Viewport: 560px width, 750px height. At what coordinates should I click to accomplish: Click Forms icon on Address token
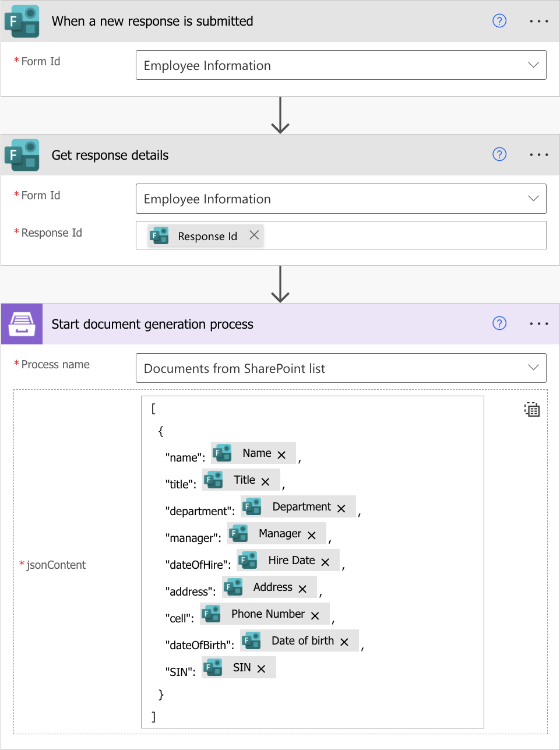233,587
